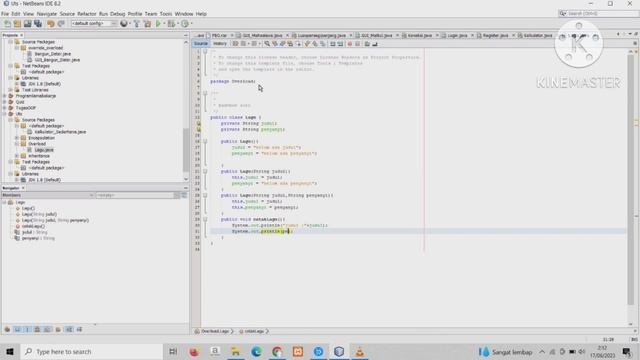Open VLC media player from the taskbar
640x360 pixels.
(x=360, y=351)
